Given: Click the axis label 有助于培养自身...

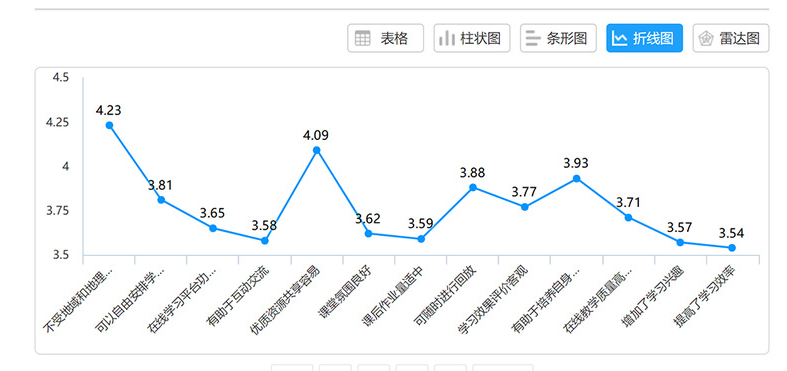Looking at the screenshot, I should (545, 300).
